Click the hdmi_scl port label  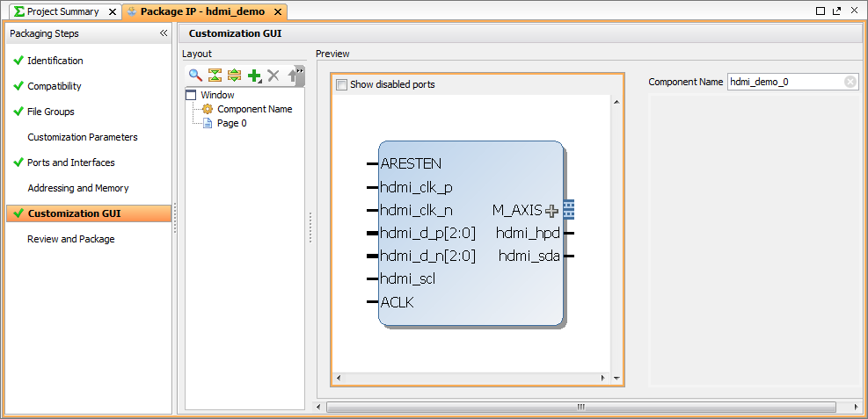[x=408, y=279]
